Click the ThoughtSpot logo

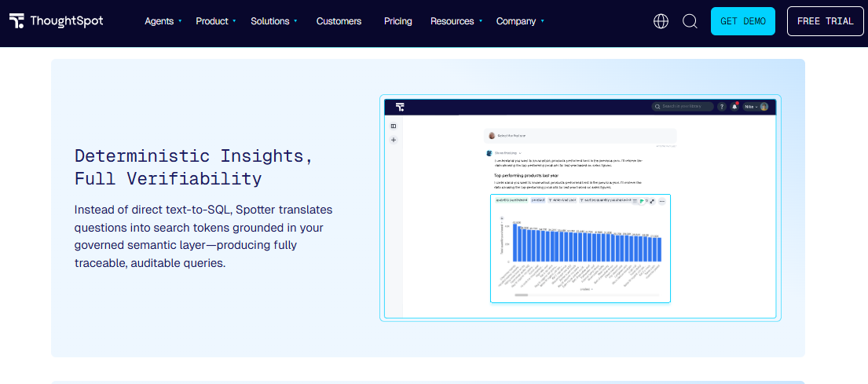56,21
